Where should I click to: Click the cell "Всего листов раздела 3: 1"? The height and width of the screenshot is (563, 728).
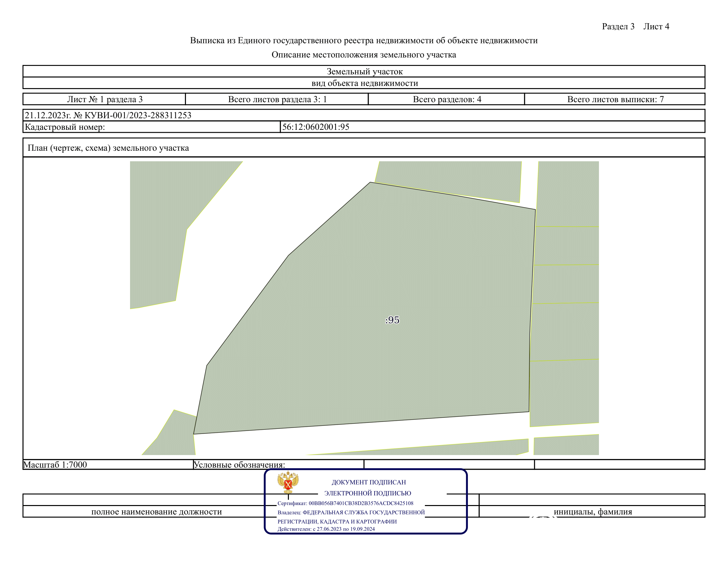(277, 99)
